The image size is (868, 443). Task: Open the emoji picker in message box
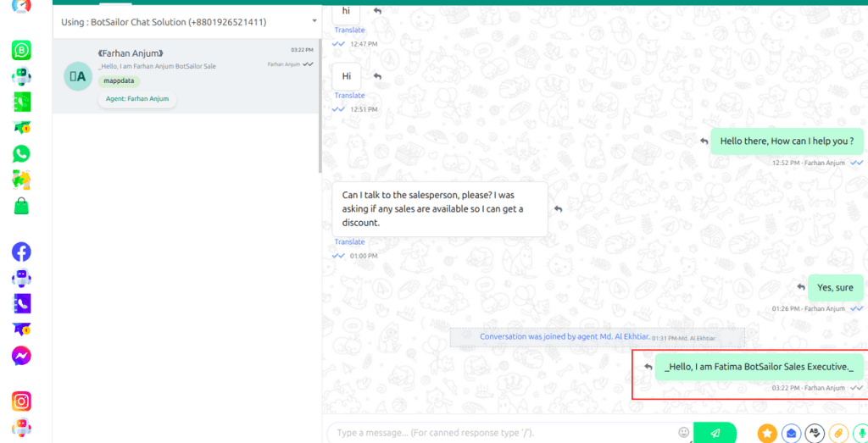(683, 433)
